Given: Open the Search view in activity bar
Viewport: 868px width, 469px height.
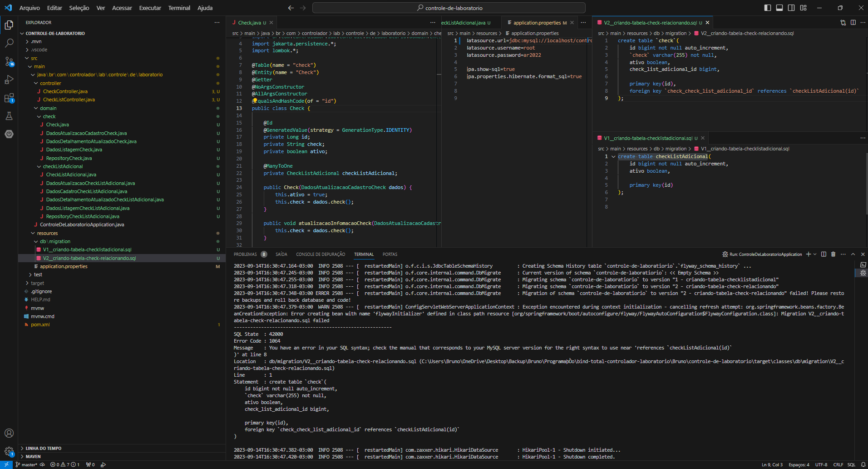Looking at the screenshot, I should (x=9, y=44).
